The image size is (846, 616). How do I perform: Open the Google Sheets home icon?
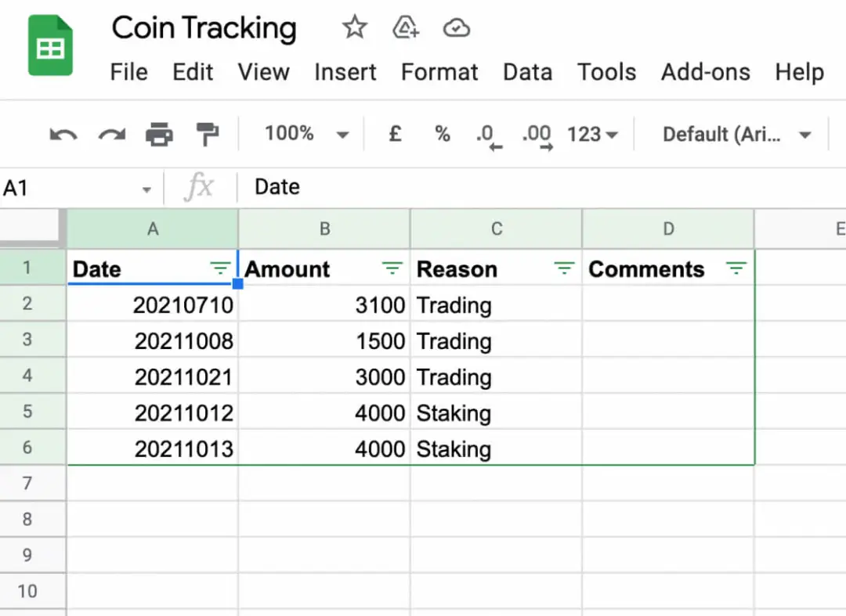(50, 49)
